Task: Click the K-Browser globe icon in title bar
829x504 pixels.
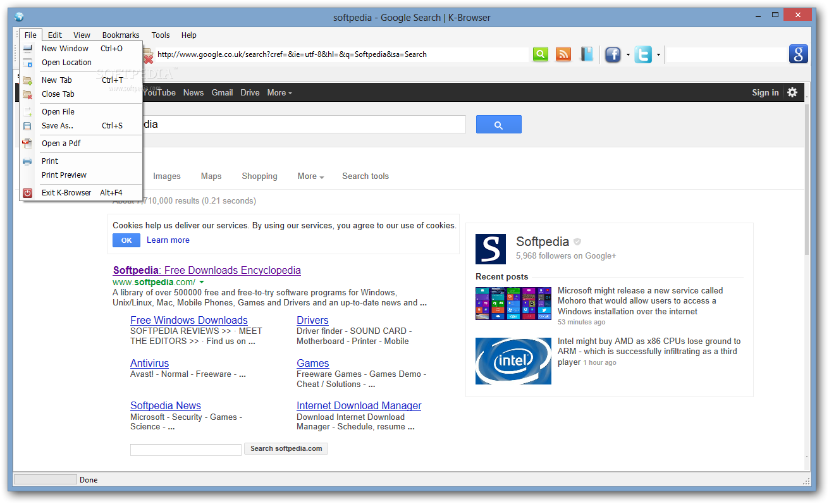Action: point(19,17)
